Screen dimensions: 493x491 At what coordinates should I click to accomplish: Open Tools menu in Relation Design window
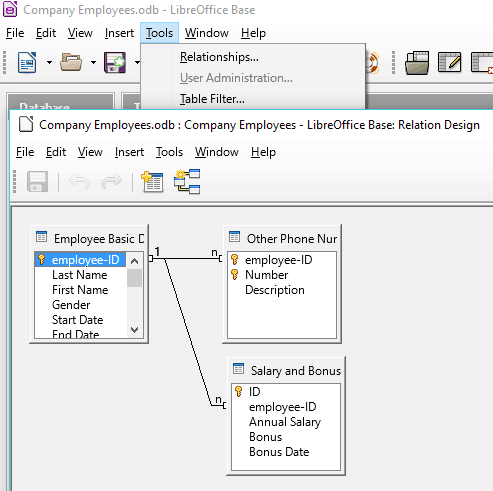click(169, 152)
